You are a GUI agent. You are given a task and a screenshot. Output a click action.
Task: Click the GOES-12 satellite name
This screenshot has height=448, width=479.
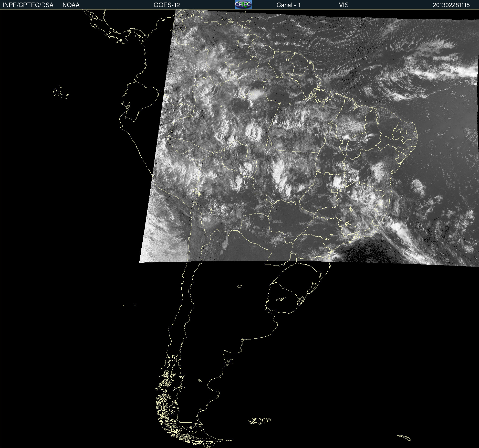(x=167, y=5)
